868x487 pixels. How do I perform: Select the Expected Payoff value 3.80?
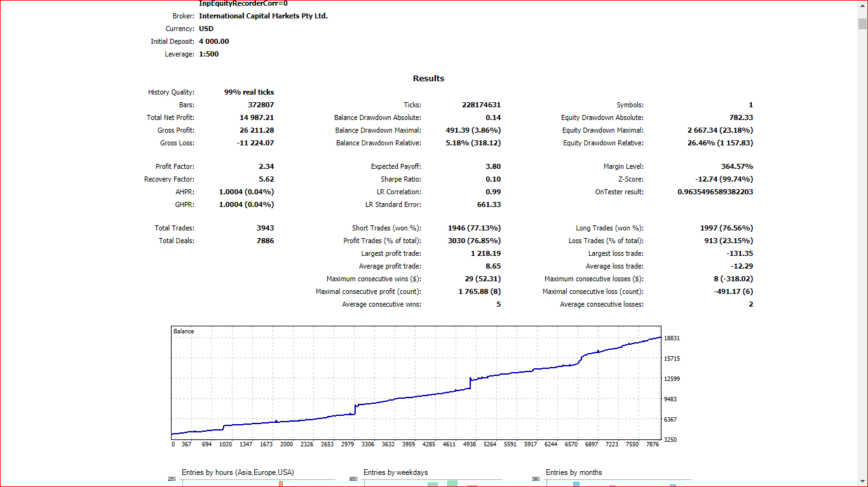[x=493, y=166]
